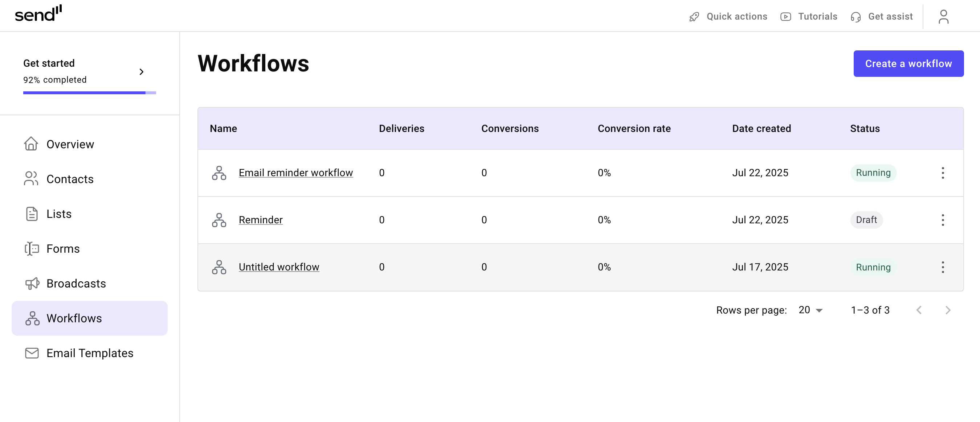This screenshot has height=422, width=980.
Task: Open the Untitled workflow link
Action: [x=279, y=267]
